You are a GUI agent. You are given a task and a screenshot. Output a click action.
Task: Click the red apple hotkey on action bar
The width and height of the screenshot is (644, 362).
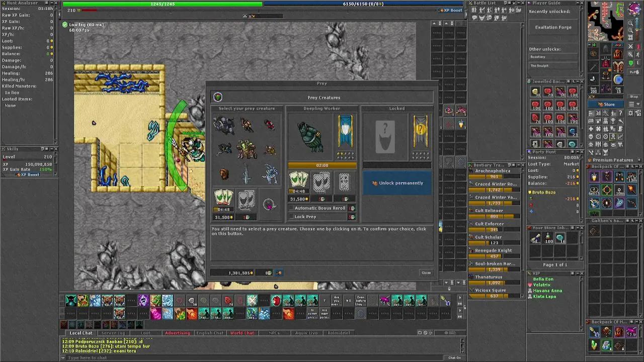(x=276, y=301)
